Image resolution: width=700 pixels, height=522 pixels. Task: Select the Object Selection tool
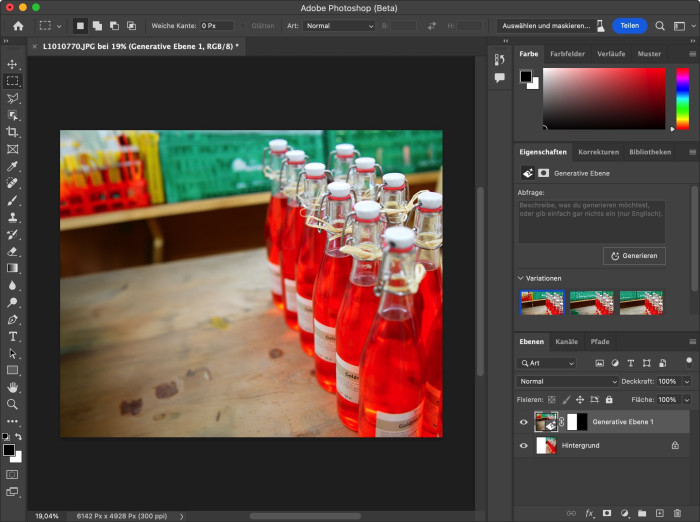point(12,115)
